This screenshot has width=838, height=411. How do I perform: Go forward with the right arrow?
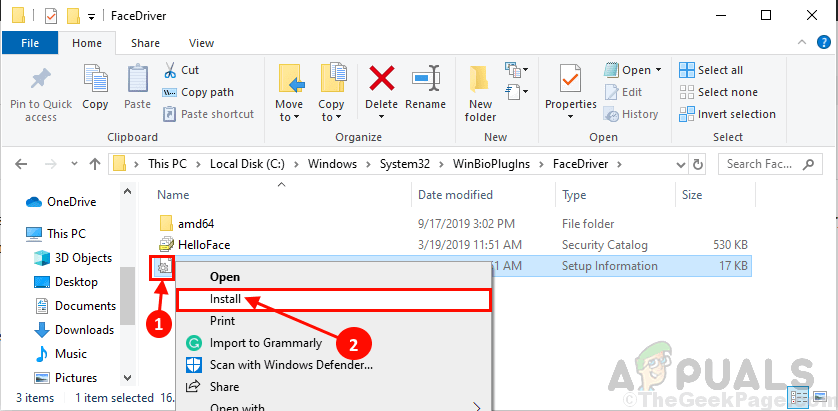[50, 164]
